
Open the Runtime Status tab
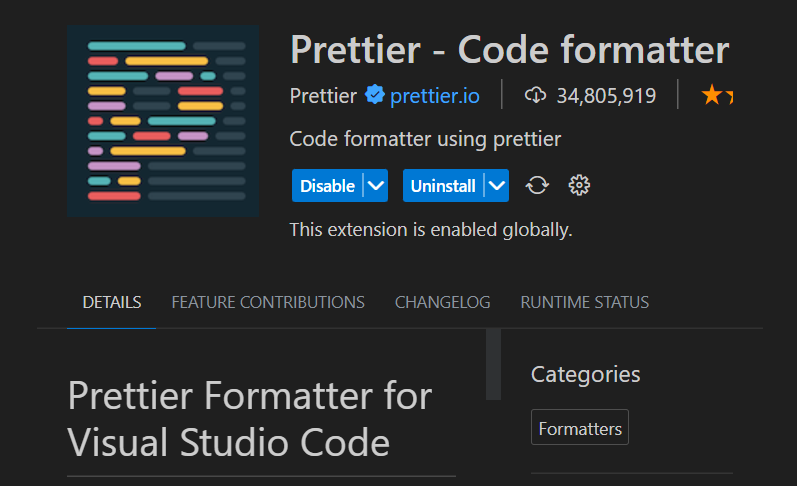pyautogui.click(x=585, y=302)
